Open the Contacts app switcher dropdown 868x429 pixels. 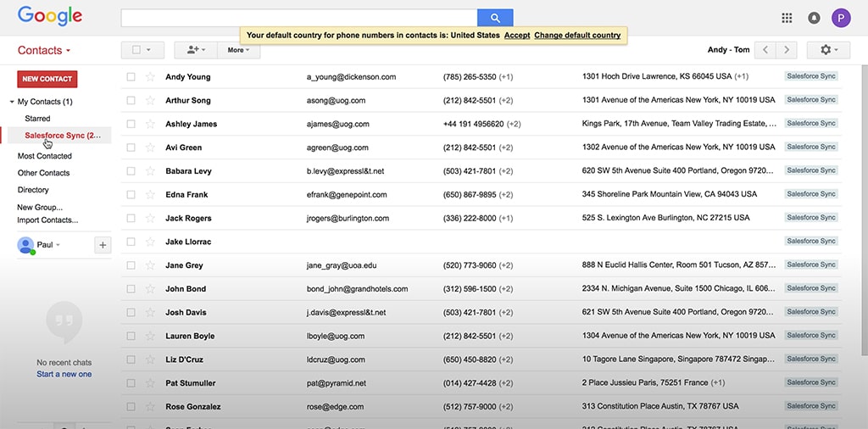tap(44, 50)
